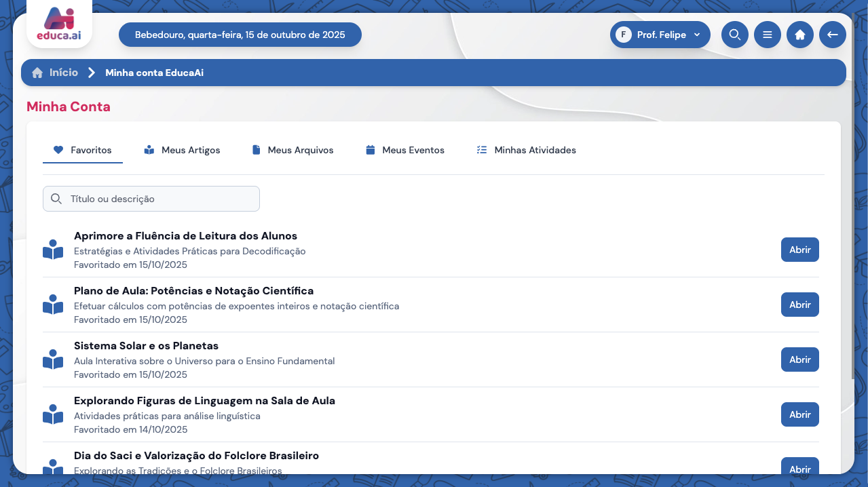Open the Meus Arquivos tab
This screenshot has width=868, height=487.
(x=293, y=150)
